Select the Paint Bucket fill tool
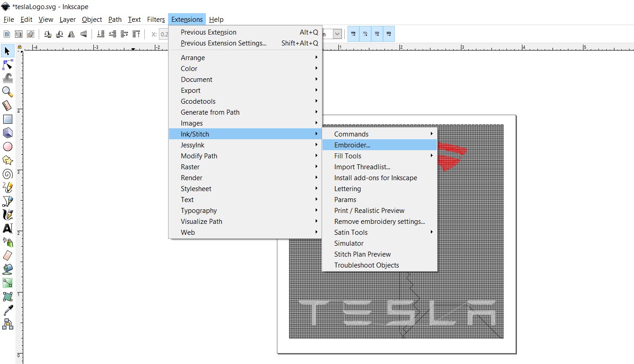Screen dimensions: 634x364 [7, 269]
